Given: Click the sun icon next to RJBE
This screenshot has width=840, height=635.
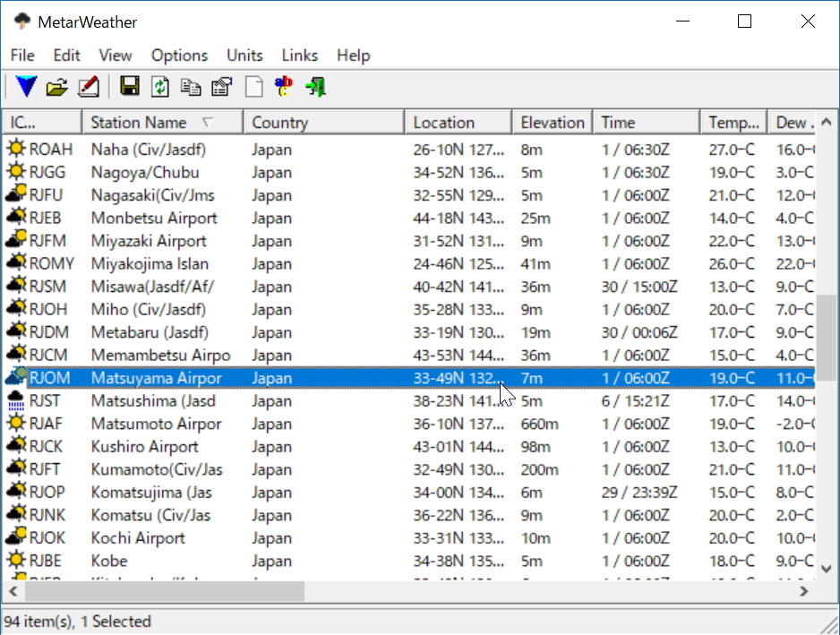Looking at the screenshot, I should pos(16,560).
